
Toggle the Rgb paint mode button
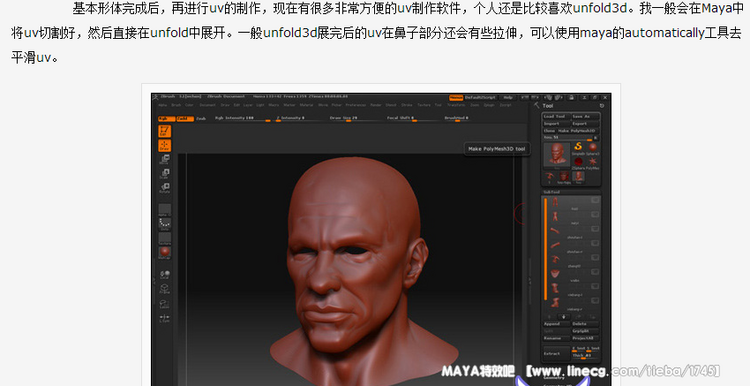pyautogui.click(x=166, y=119)
